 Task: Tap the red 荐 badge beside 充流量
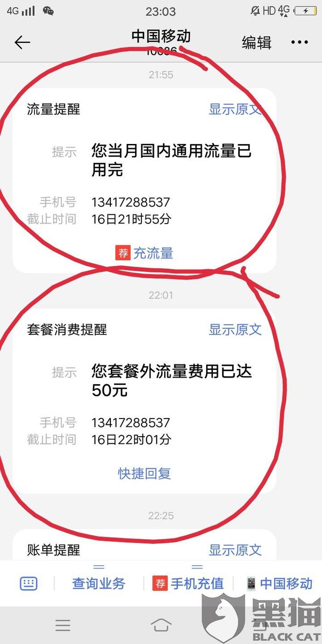click(123, 253)
